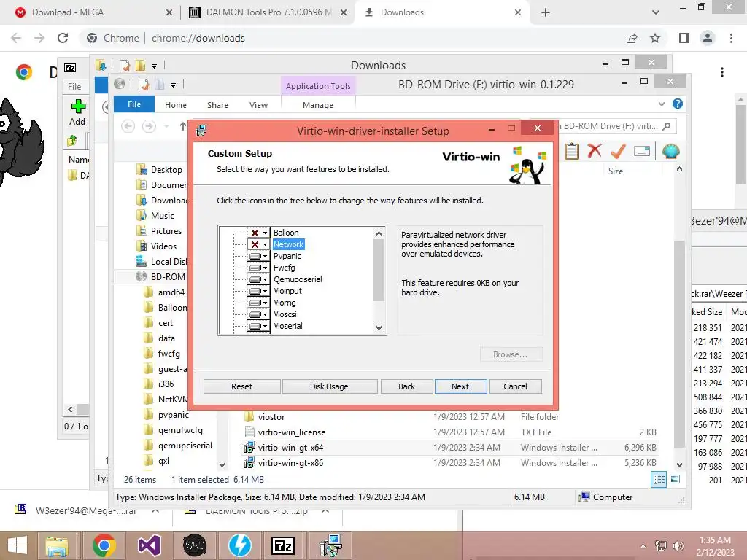The image size is (747, 560).
Task: Select the qxl folder in tree
Action: [163, 461]
